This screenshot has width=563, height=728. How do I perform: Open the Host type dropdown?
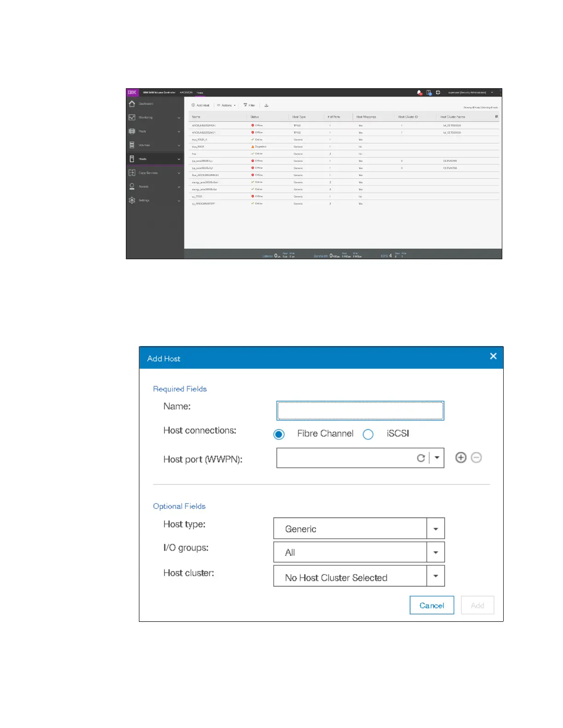click(x=435, y=529)
